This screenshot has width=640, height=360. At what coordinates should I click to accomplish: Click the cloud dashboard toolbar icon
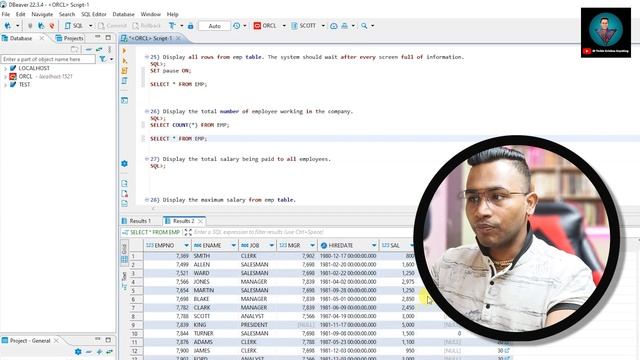[x=333, y=26]
